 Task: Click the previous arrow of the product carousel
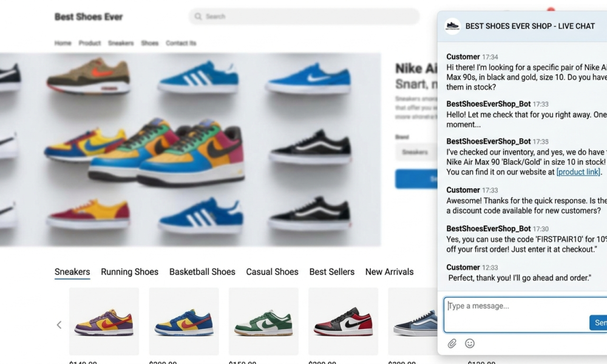tap(59, 325)
